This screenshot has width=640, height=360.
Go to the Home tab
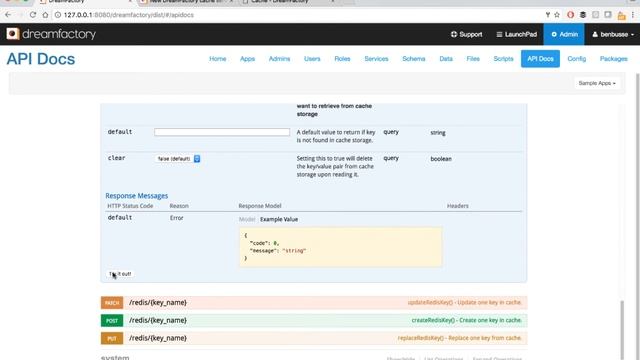218,59
